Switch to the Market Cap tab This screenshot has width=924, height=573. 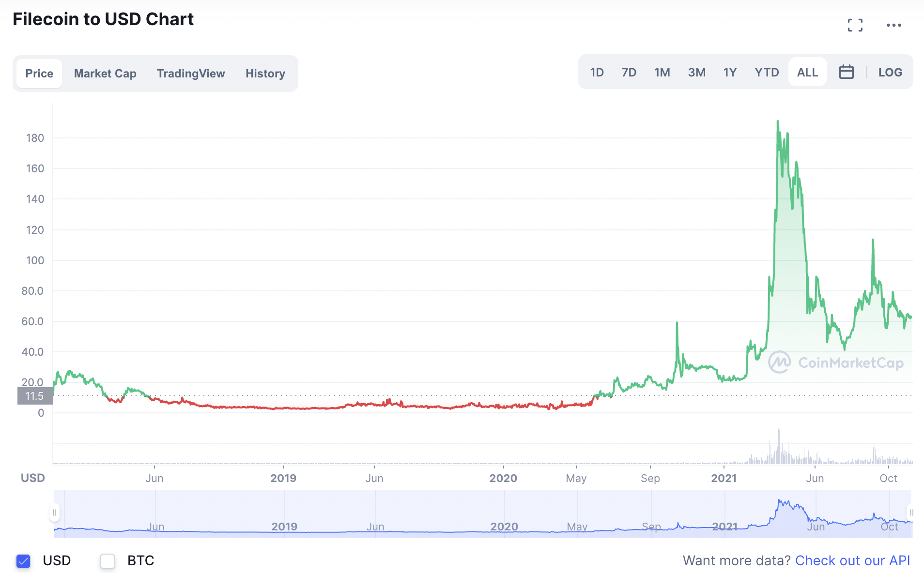[105, 74]
